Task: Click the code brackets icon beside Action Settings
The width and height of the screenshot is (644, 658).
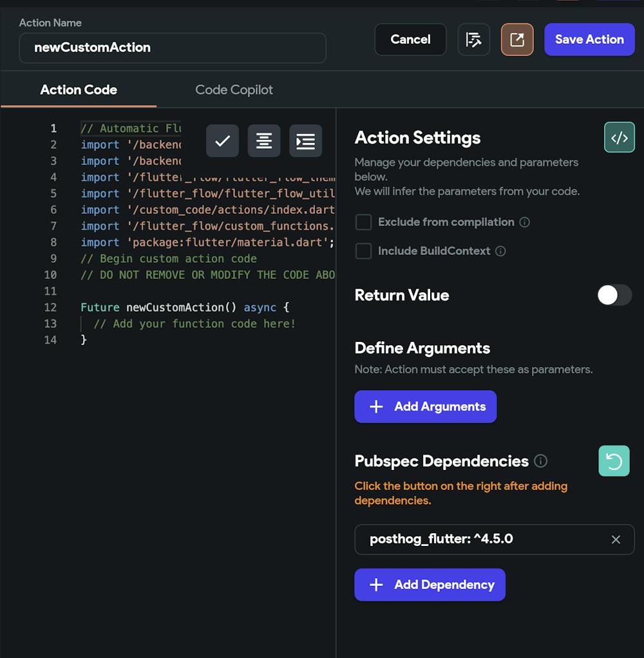Action: click(619, 138)
